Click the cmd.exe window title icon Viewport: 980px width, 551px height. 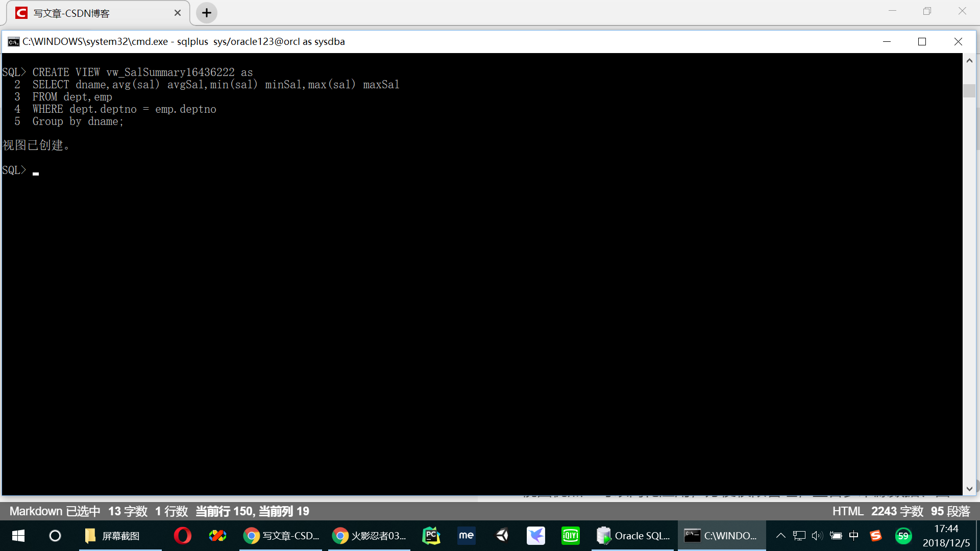14,42
